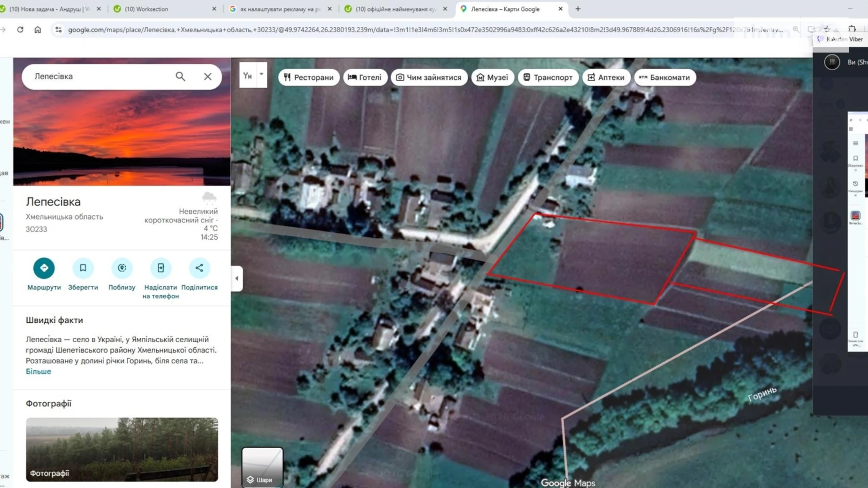Click the search magnifier icon
The width and height of the screenshot is (868, 488).
point(180,76)
